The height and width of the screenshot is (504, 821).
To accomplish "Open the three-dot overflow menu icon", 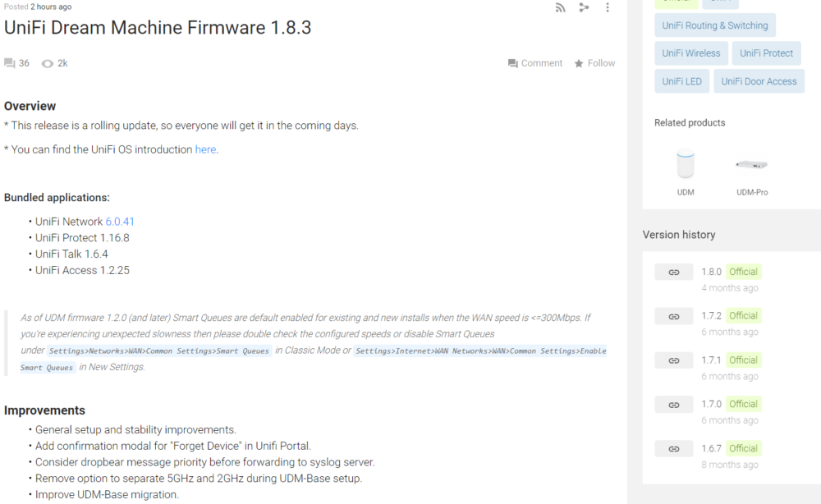I will tap(606, 7).
